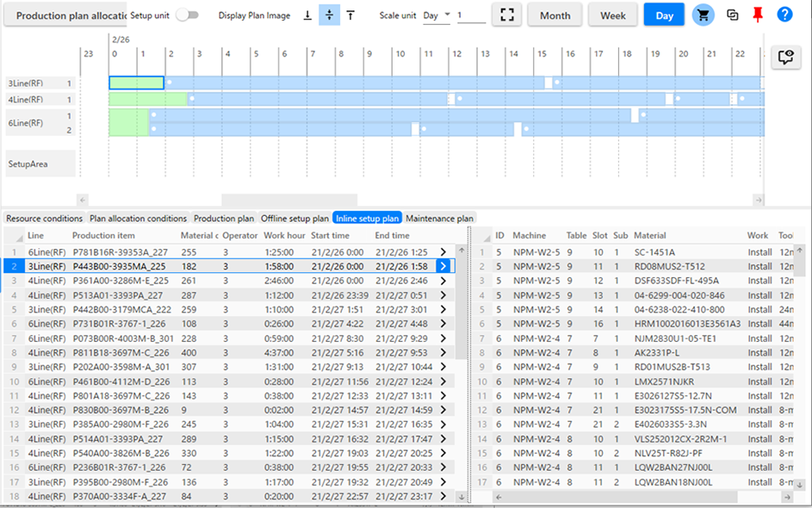The width and height of the screenshot is (812, 508).
Task: Expand row P385A00-2980M-F_226 chevron
Action: click(x=443, y=424)
